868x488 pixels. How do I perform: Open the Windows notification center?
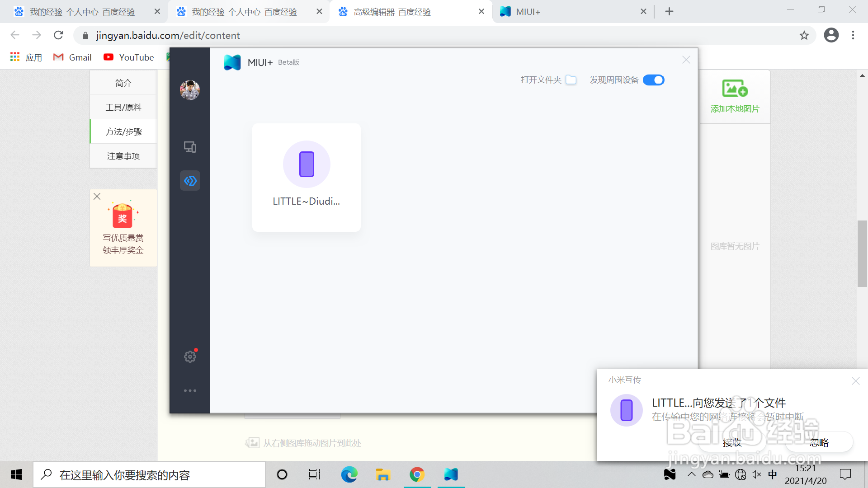click(845, 474)
